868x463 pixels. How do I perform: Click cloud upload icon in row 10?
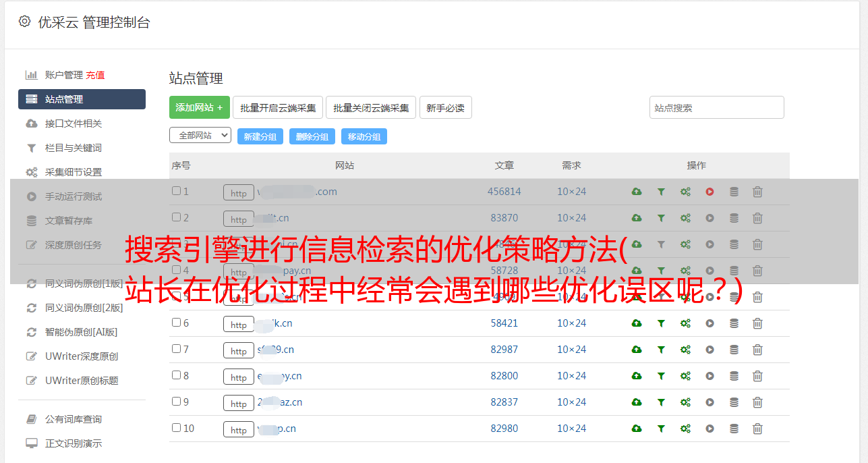(637, 429)
